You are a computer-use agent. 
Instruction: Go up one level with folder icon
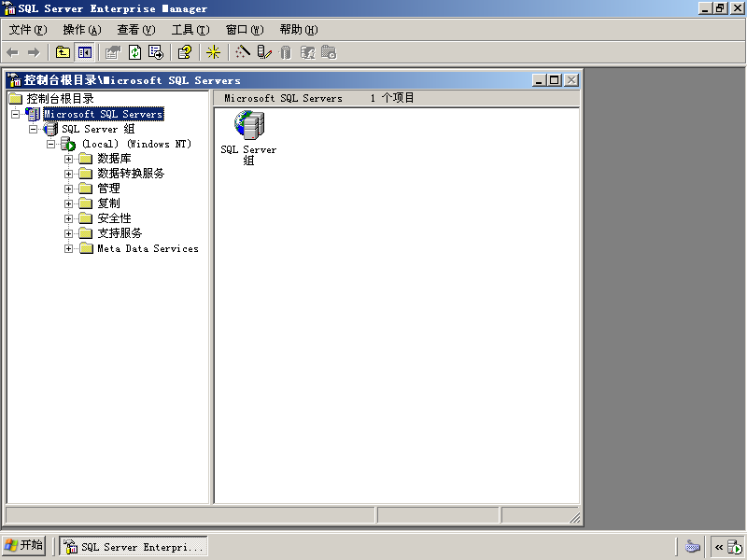click(x=63, y=52)
